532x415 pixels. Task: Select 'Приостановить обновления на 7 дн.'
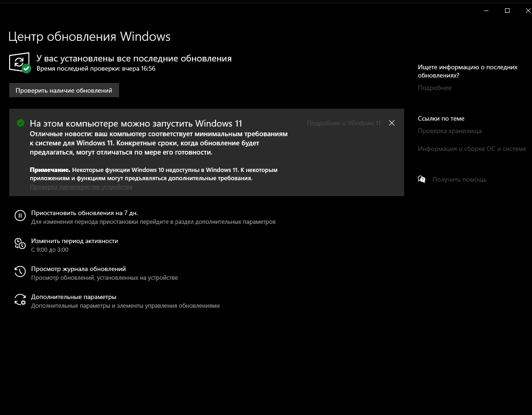point(84,213)
